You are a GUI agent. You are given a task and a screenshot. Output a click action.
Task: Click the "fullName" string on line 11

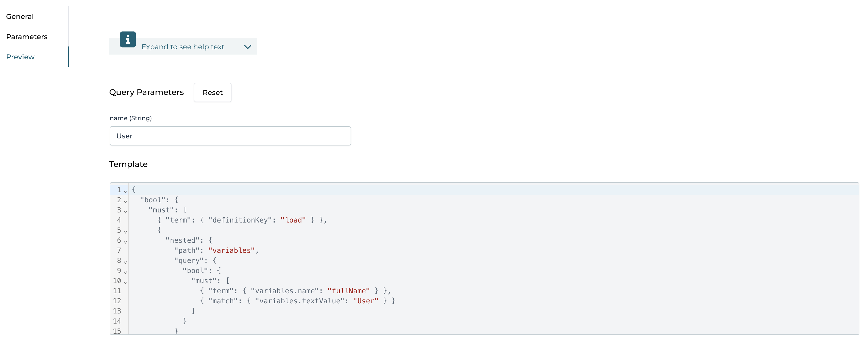point(349,290)
